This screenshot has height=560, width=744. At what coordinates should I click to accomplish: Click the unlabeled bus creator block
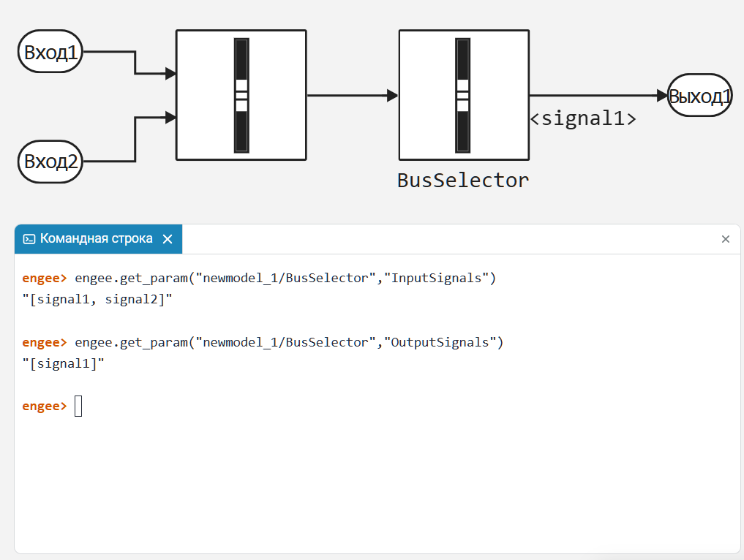click(x=241, y=95)
